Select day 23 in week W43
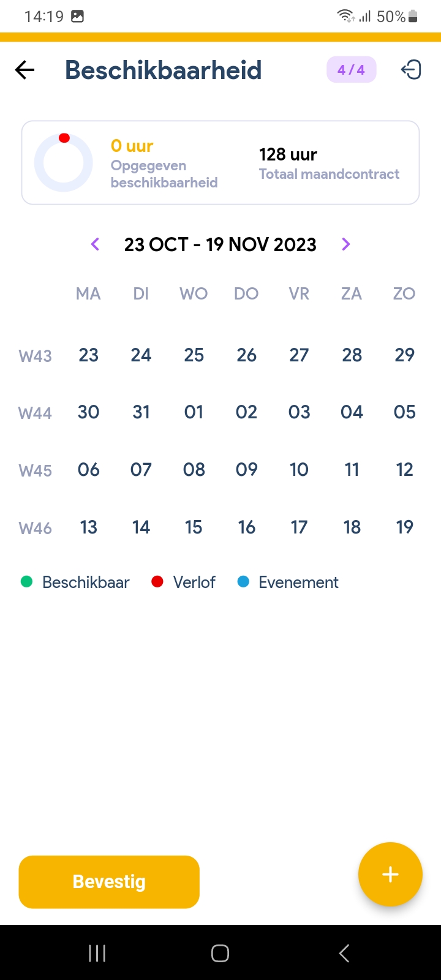This screenshot has width=441, height=980. click(x=89, y=355)
